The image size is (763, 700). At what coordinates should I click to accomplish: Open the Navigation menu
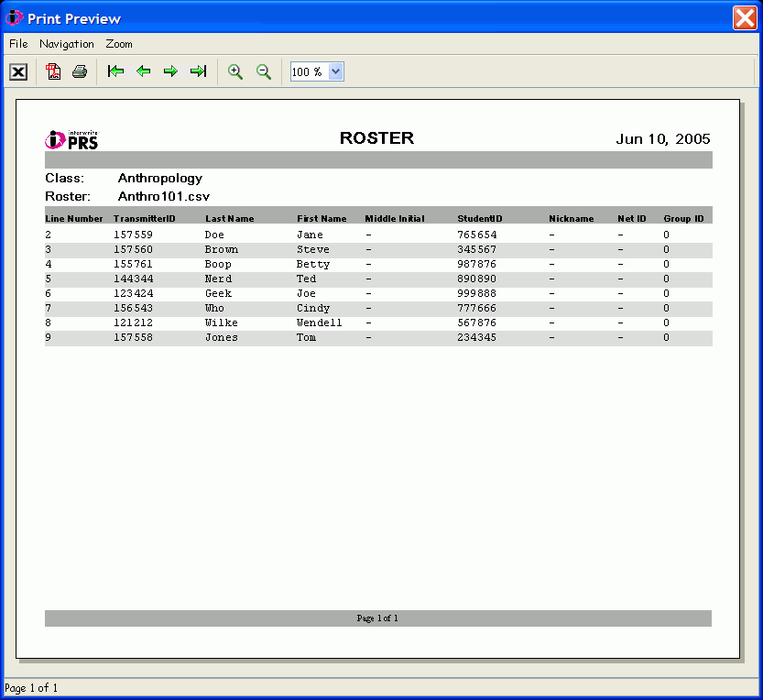pos(66,43)
